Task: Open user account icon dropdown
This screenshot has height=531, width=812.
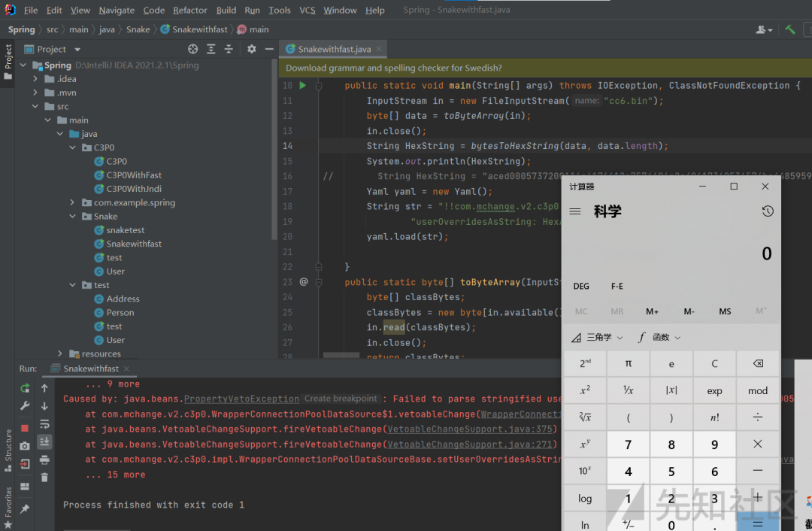Action: pos(764,29)
